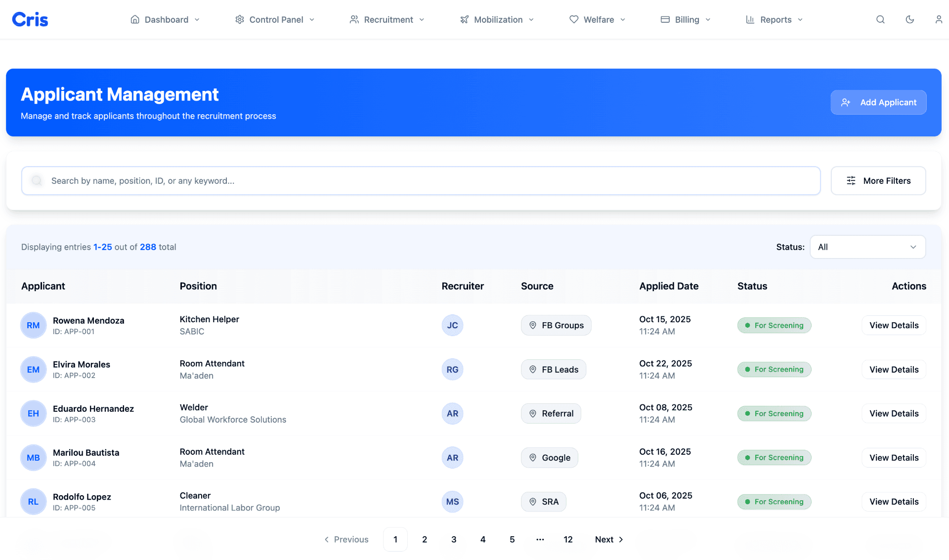
Task: Jump to page 12
Action: pos(568,539)
